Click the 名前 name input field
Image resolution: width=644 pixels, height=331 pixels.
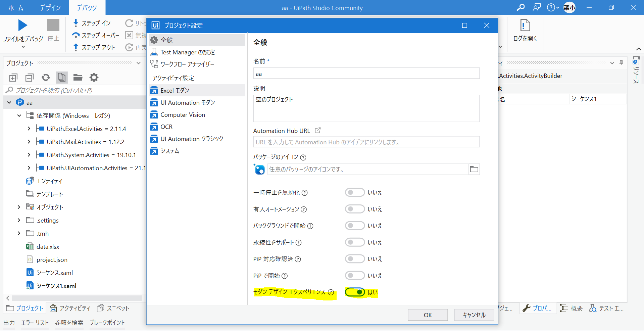pyautogui.click(x=366, y=74)
